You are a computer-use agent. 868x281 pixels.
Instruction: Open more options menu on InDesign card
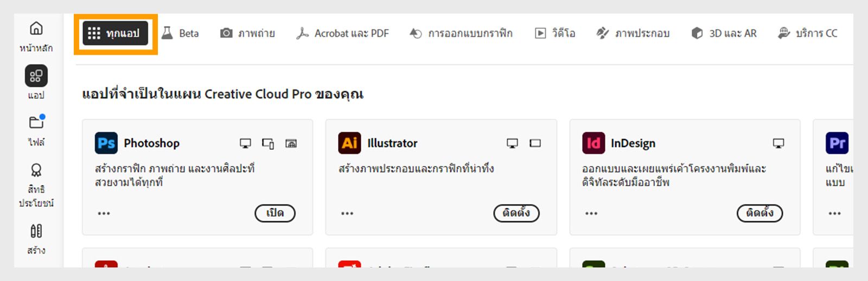tap(591, 214)
